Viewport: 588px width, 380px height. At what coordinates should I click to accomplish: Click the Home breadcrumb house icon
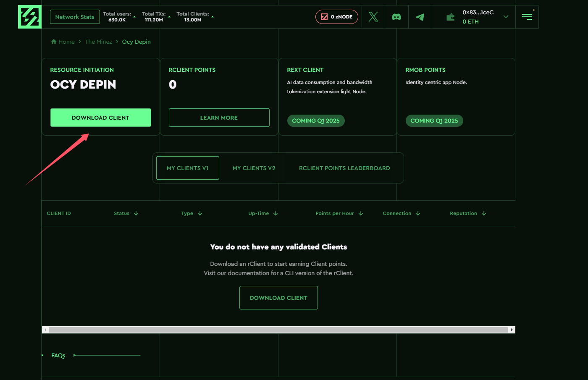coord(54,42)
